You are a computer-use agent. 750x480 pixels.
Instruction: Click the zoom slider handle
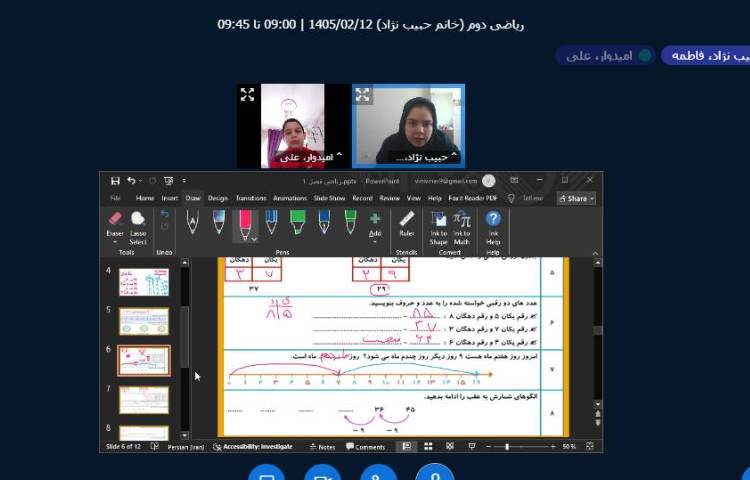[x=507, y=447]
